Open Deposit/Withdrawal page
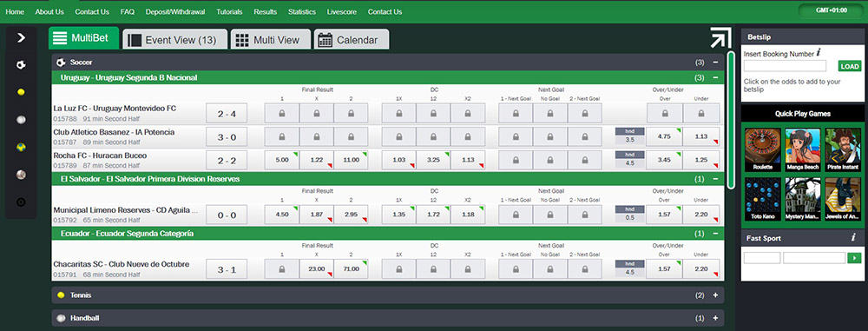 coord(175,11)
